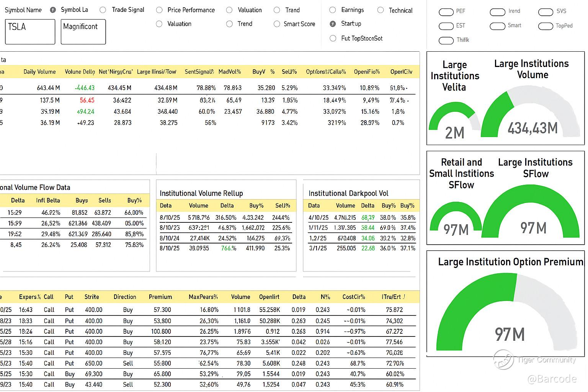
Task: Click the Buys column header
Action: (82, 200)
